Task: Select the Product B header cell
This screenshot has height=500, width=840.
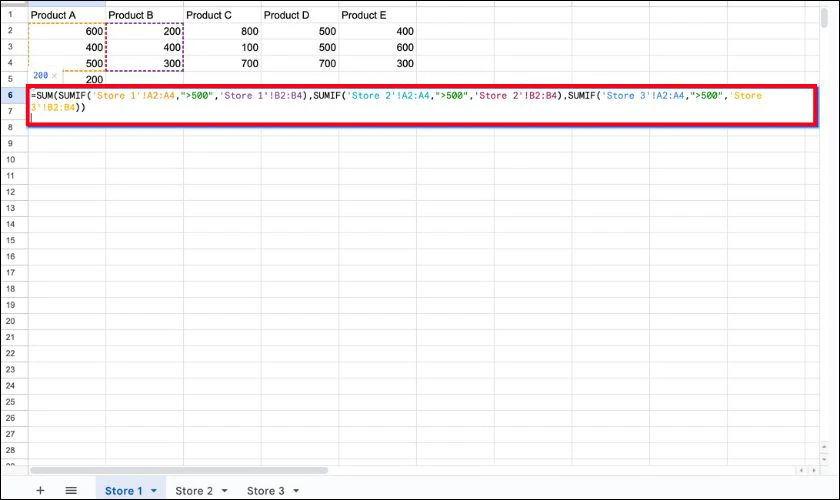Action: [x=145, y=15]
